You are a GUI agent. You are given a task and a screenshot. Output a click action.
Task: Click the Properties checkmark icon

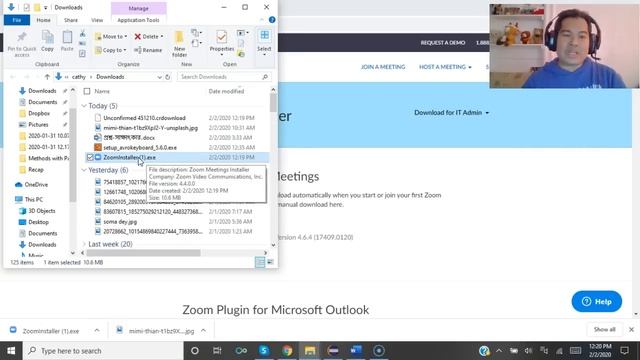tap(222, 37)
